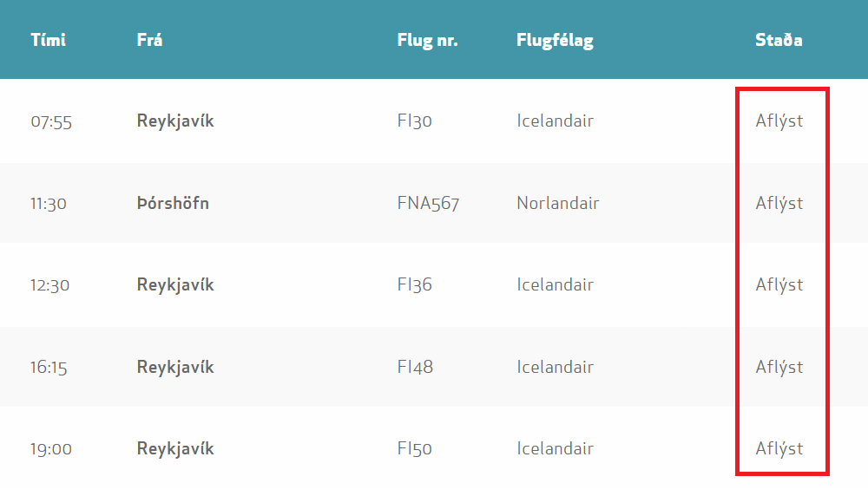Click Aflýst status of flight FNA567
This screenshot has height=496, width=868.
(779, 204)
